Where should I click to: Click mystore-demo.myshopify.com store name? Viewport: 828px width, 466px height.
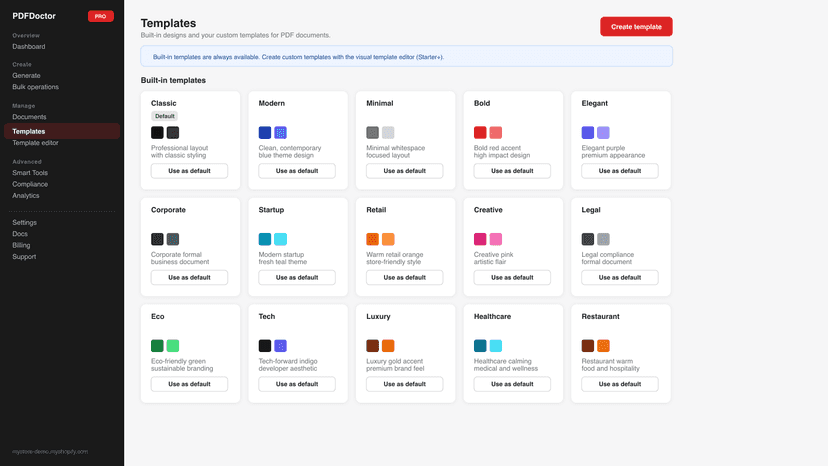[50, 452]
